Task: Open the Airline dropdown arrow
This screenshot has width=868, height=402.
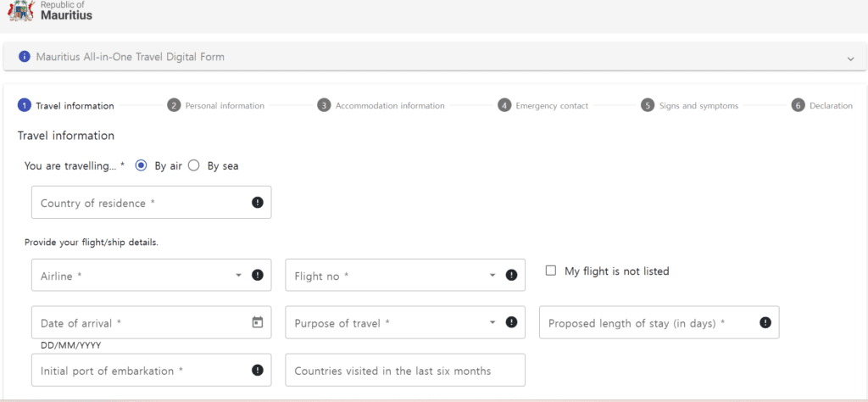Action: (238, 275)
